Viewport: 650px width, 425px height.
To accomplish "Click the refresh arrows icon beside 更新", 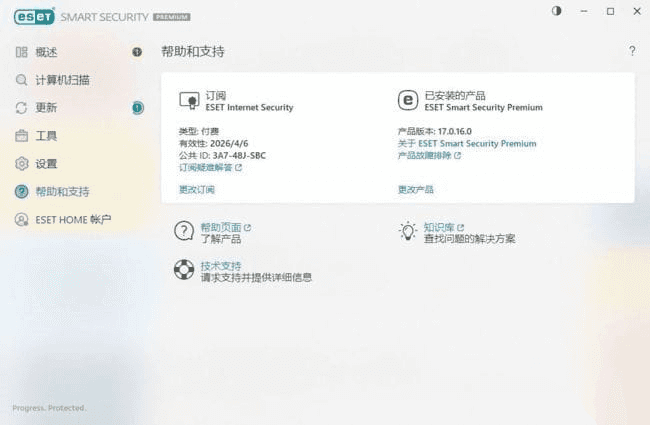I will (x=22, y=108).
